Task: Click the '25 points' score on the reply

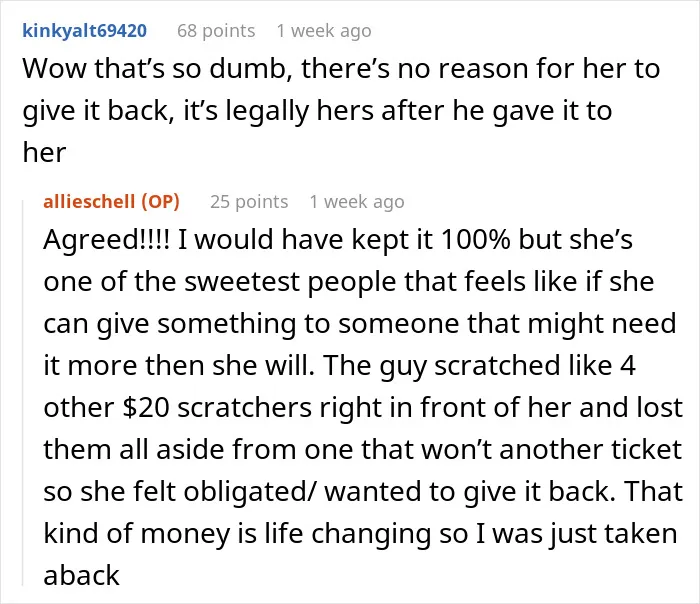Action: click(x=249, y=202)
